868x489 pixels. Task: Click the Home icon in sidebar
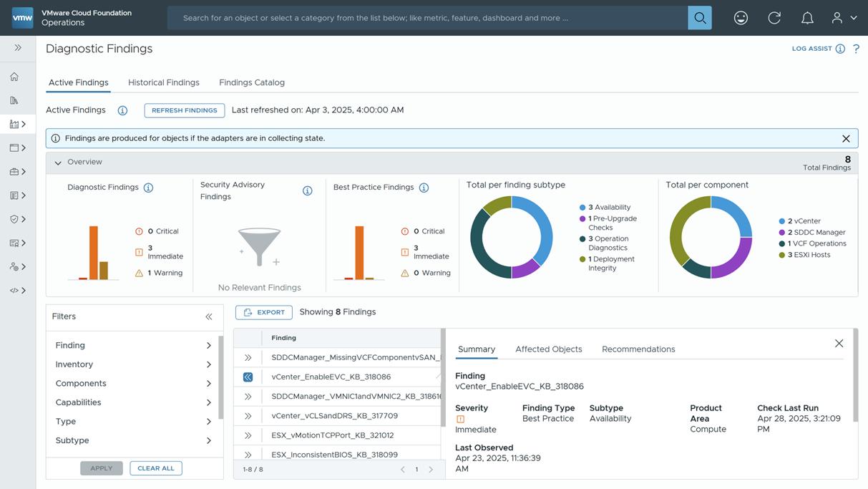pyautogui.click(x=14, y=77)
